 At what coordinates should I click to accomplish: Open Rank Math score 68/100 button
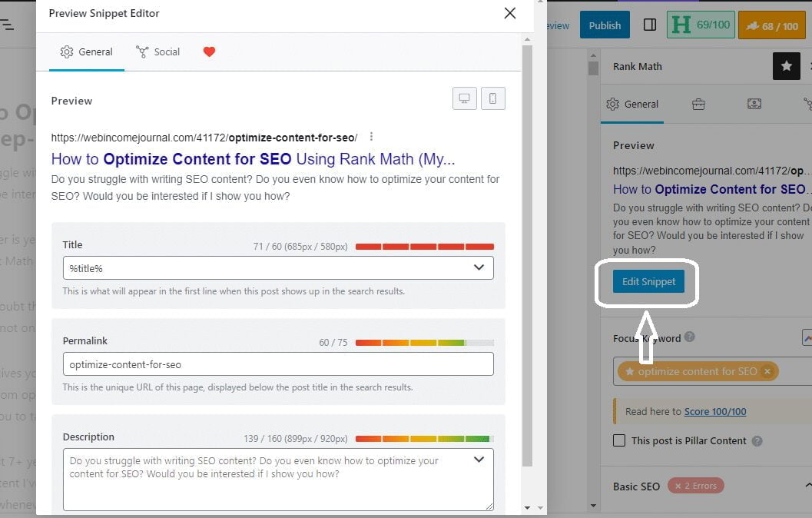pyautogui.click(x=772, y=25)
